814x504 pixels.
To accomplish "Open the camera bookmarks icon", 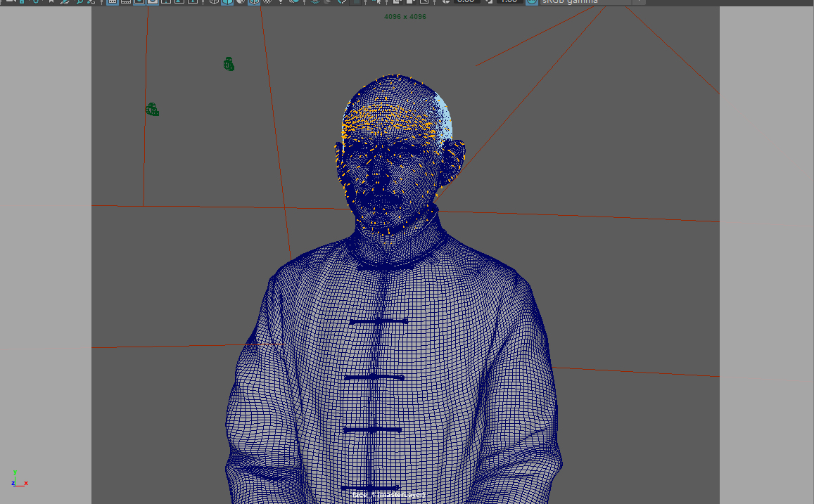I will pos(51,1).
